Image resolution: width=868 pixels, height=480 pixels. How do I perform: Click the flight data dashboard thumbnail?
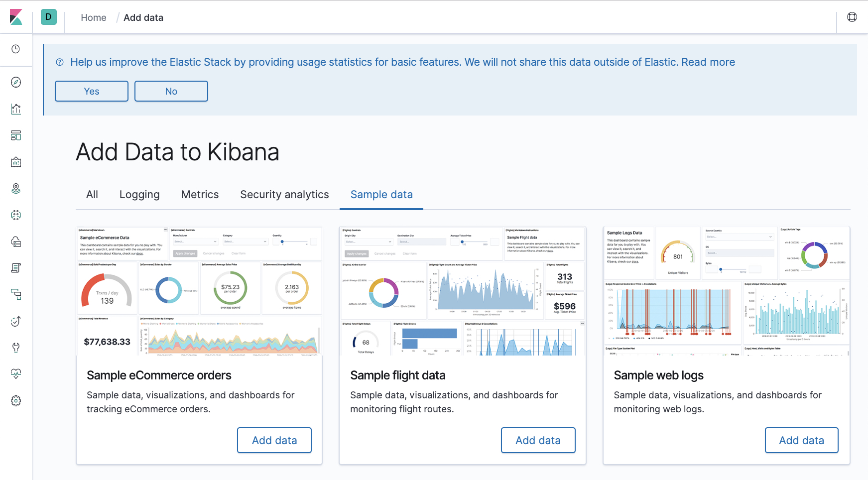pyautogui.click(x=463, y=291)
